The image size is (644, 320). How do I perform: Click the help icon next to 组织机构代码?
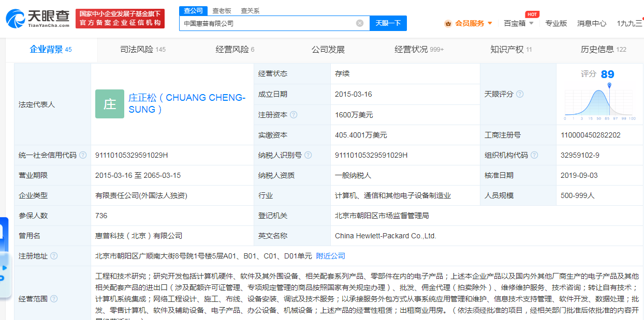click(x=534, y=155)
